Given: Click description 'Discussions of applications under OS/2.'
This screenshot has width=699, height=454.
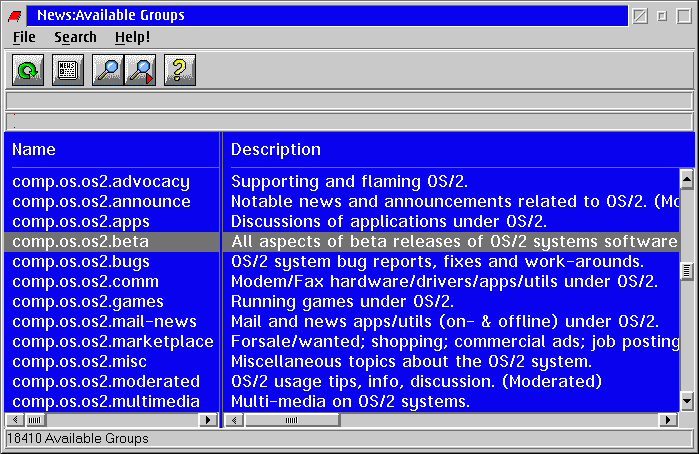Looking at the screenshot, I should [389, 222].
